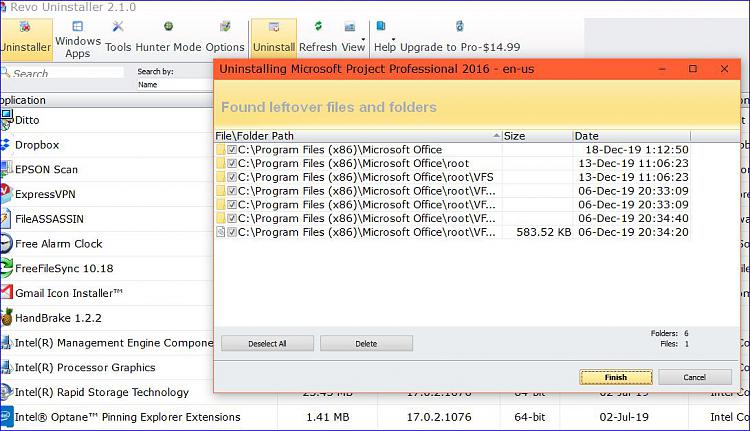Select Dropbox in application list

pyautogui.click(x=106, y=144)
